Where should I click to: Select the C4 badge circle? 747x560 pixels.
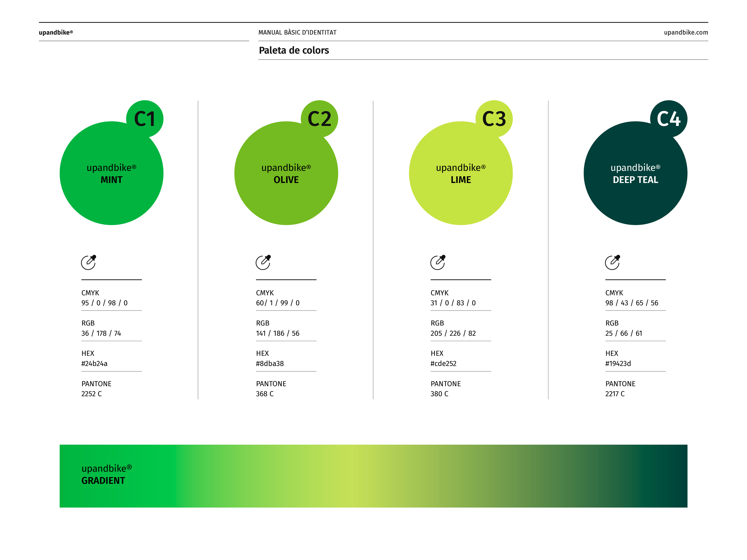(x=669, y=119)
